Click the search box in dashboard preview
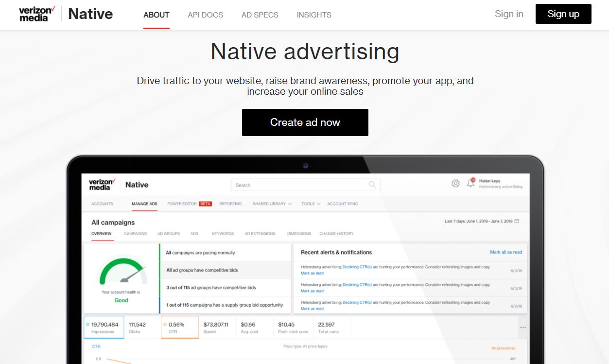 click(305, 185)
